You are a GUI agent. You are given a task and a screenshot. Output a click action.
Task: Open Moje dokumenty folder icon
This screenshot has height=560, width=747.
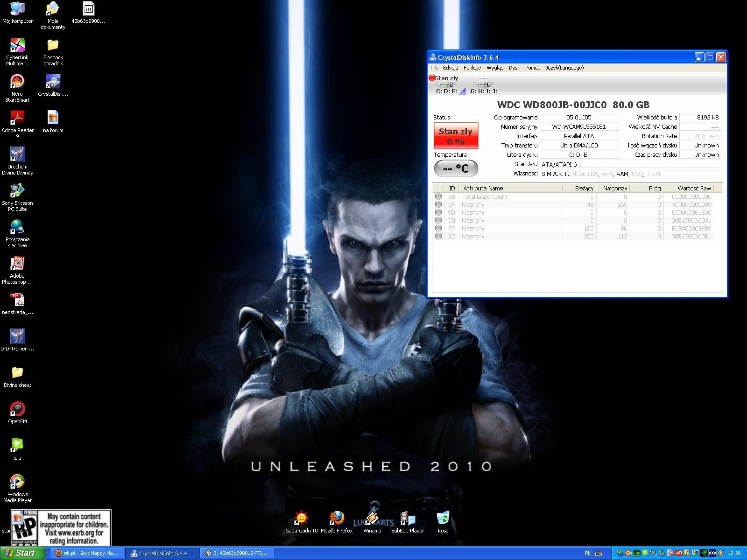tap(53, 15)
